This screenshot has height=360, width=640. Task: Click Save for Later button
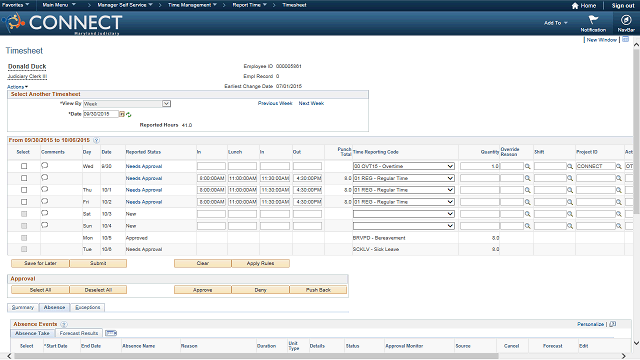[40, 263]
